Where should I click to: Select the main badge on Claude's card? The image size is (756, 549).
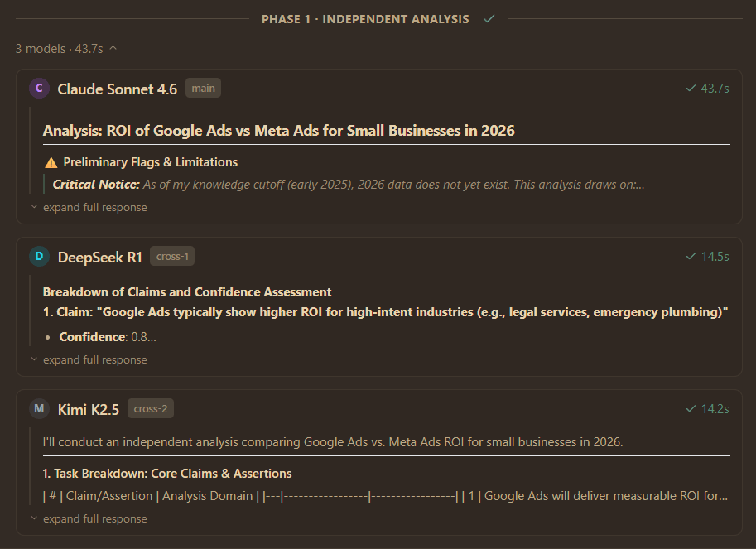203,88
